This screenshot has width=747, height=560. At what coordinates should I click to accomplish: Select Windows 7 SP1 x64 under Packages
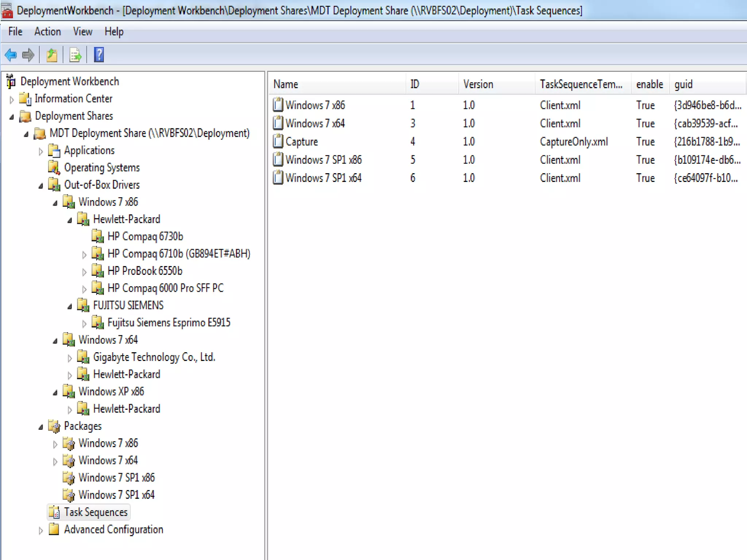[117, 495]
